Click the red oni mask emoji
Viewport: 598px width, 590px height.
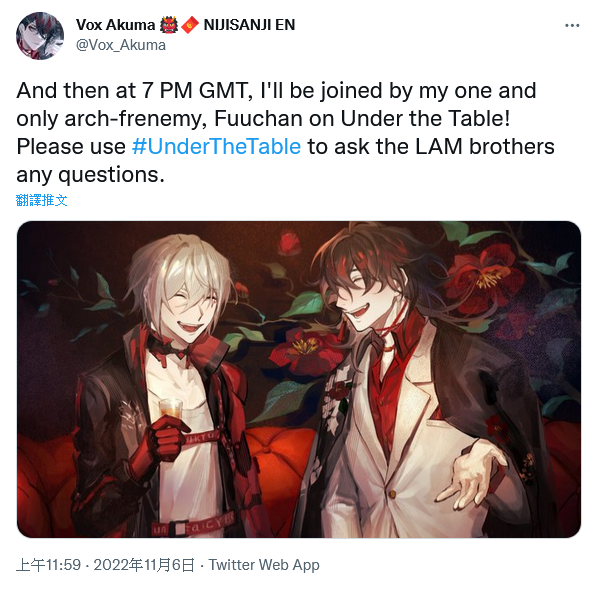[169, 25]
